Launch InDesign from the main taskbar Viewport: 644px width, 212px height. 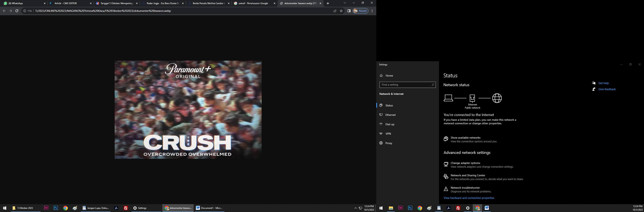click(x=46, y=208)
